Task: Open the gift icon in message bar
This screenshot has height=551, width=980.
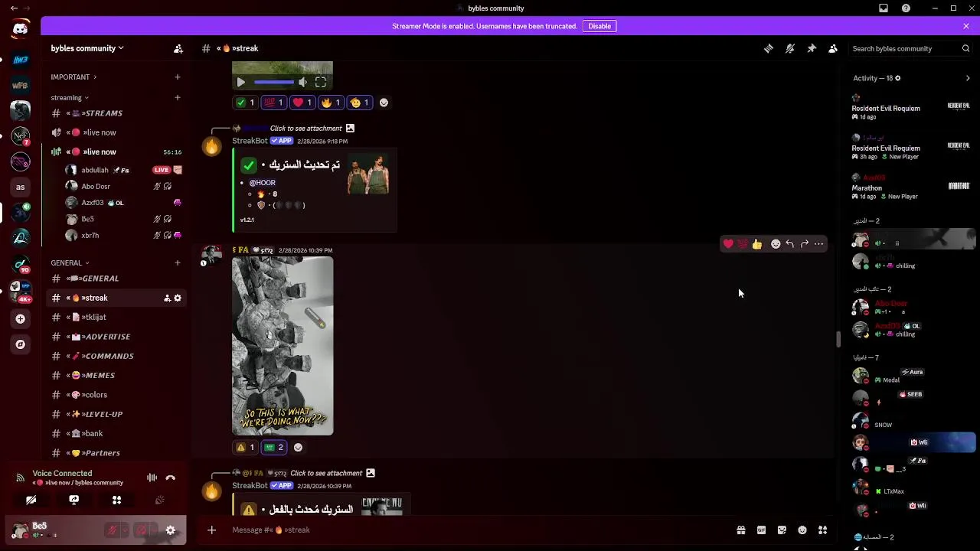Action: (740, 530)
